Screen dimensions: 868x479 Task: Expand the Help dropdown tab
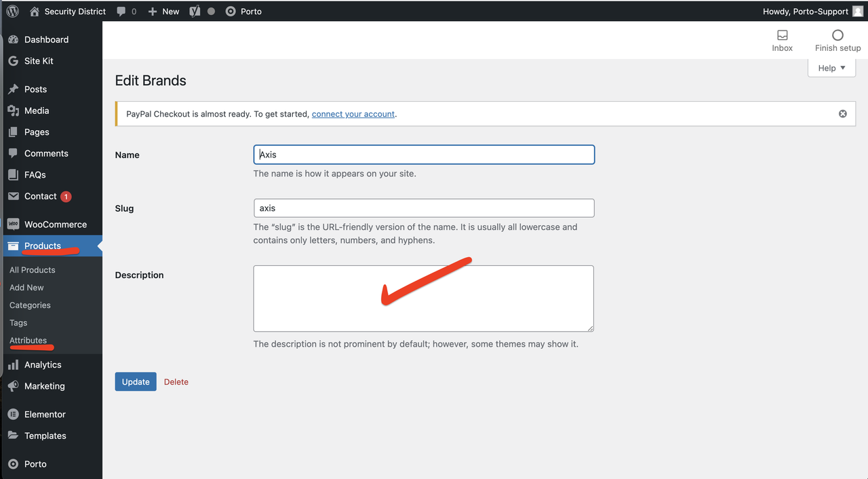click(831, 68)
